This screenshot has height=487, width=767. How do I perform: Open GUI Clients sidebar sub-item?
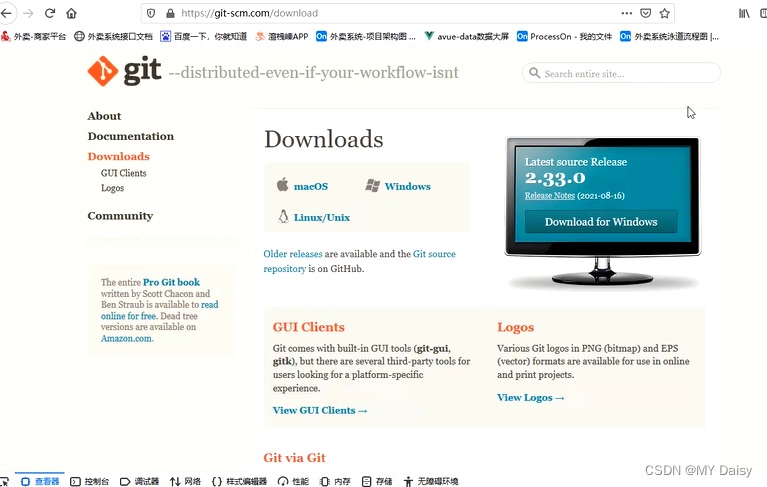coord(124,173)
